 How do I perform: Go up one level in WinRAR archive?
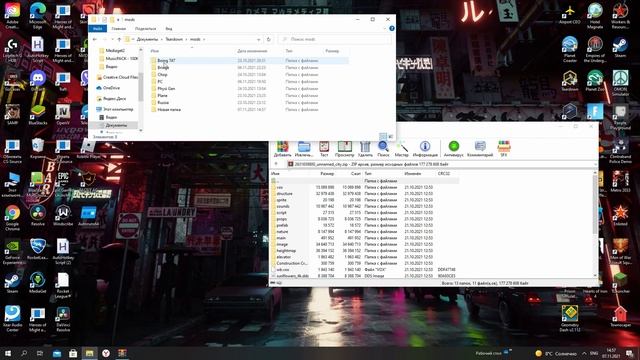(276, 164)
